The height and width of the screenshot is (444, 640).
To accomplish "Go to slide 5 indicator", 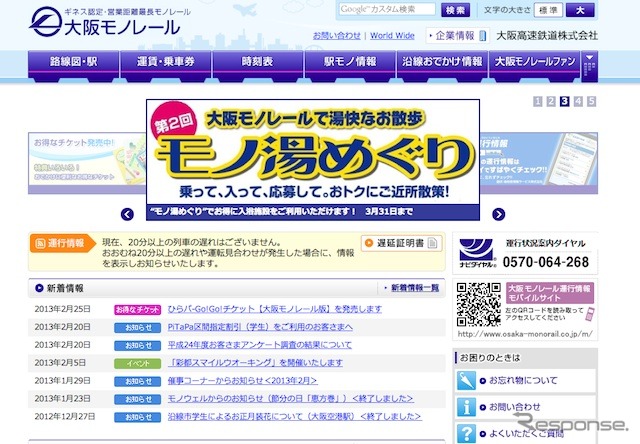I will coord(591,101).
